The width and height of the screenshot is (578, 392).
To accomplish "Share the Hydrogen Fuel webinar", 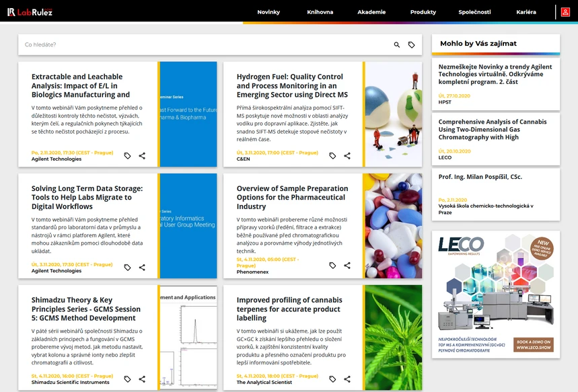I will tap(347, 156).
